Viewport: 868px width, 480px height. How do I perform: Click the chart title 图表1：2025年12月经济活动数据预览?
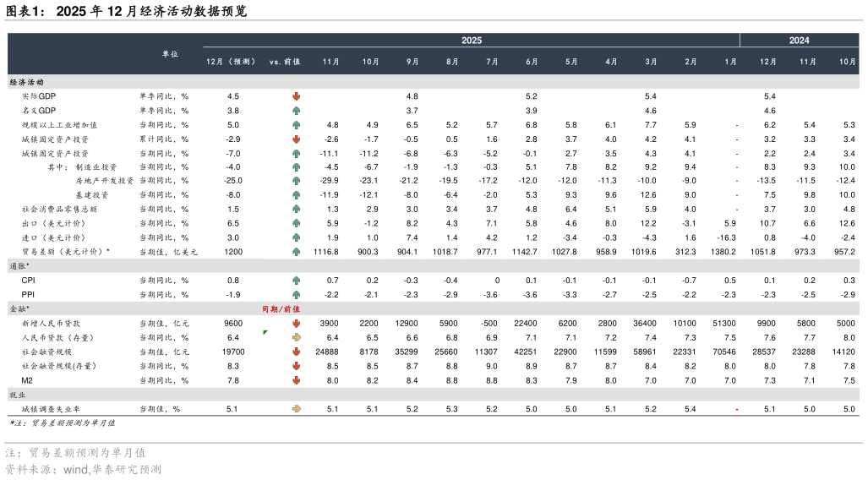click(x=126, y=11)
